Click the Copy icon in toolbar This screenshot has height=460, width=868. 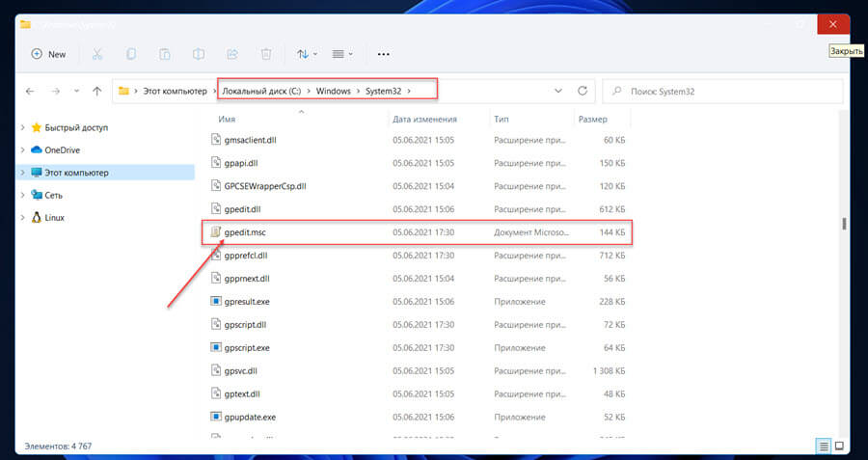point(131,54)
